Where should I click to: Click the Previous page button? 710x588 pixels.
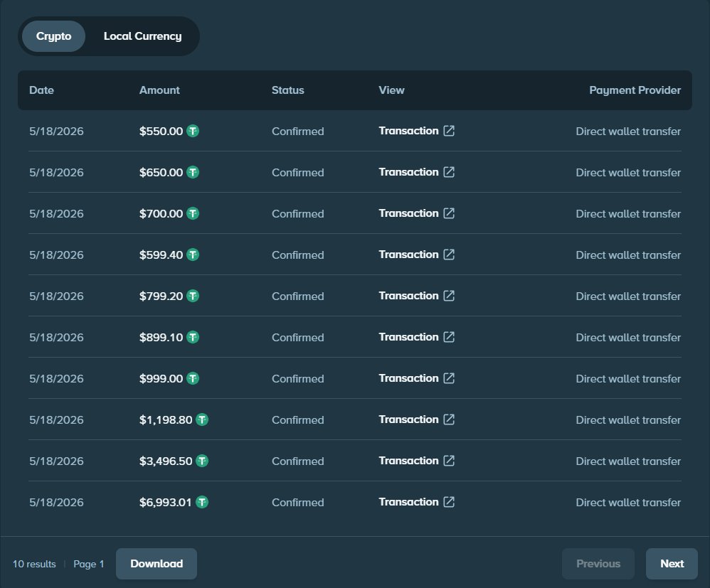[x=598, y=564]
